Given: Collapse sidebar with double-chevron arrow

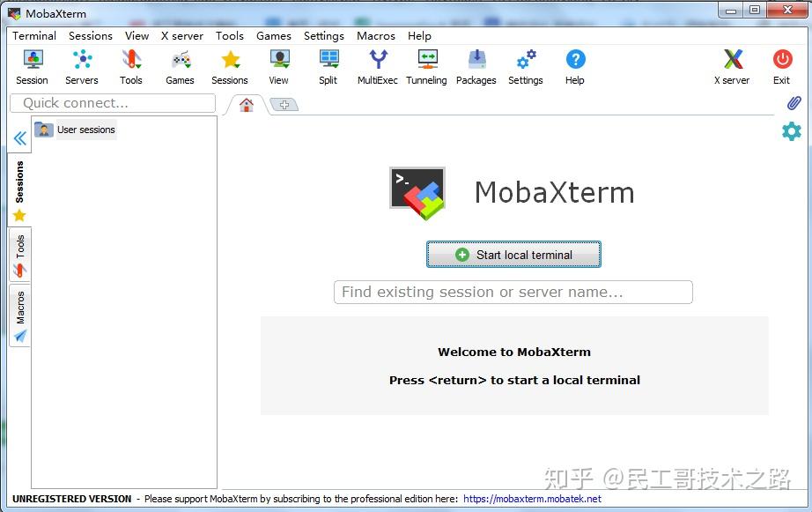Looking at the screenshot, I should tap(19, 137).
